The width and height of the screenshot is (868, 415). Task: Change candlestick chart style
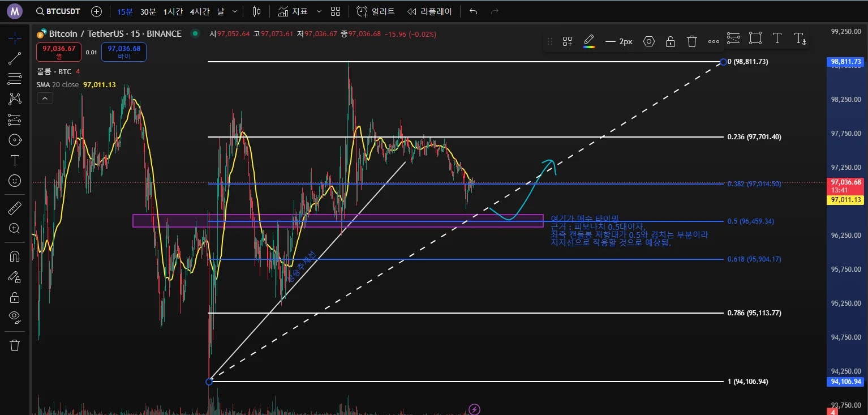pos(256,11)
